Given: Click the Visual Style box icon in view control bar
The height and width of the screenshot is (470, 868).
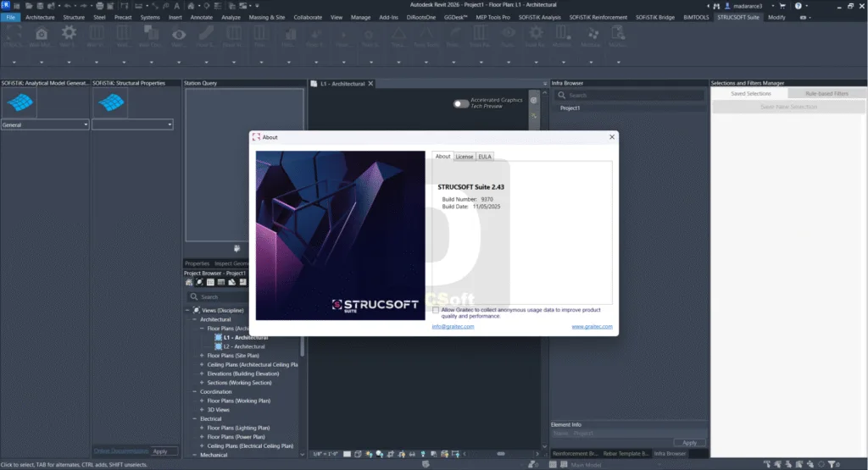Looking at the screenshot, I should pos(358,454).
